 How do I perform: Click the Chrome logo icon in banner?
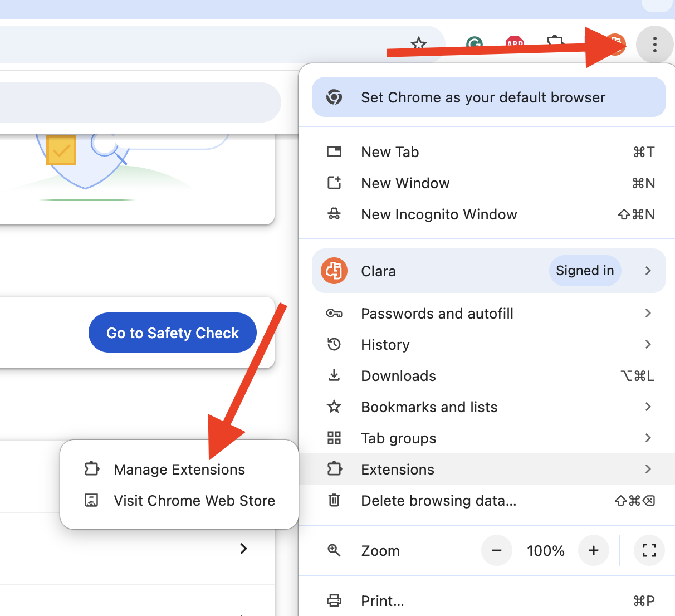click(334, 97)
